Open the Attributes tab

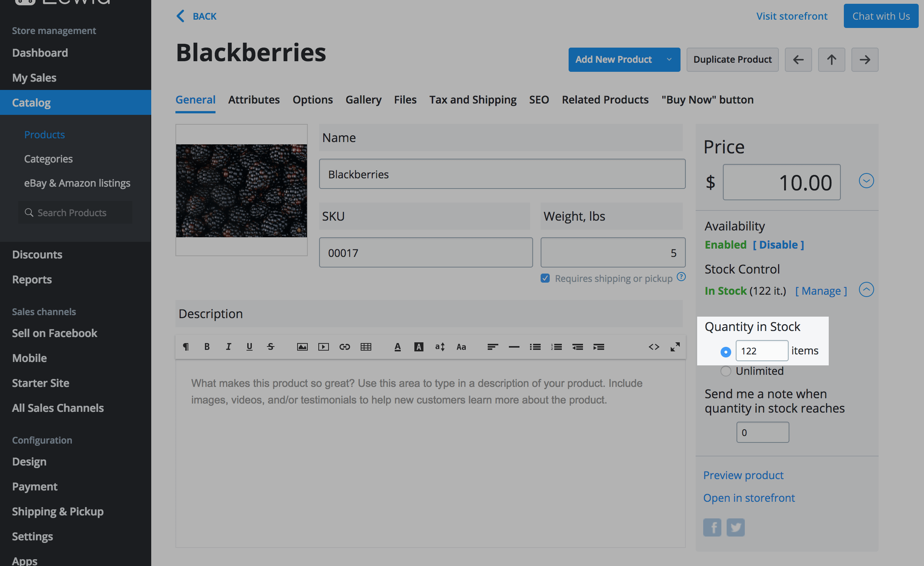254,100
